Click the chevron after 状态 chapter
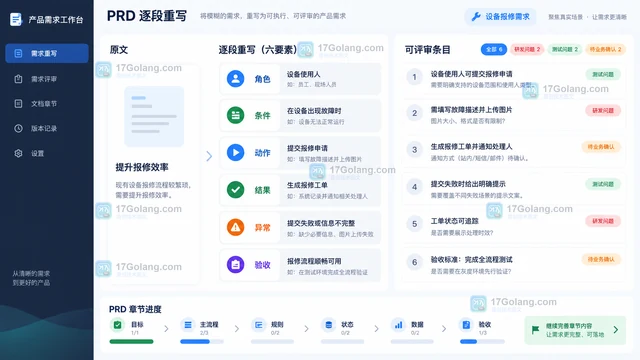 [x=376, y=329]
